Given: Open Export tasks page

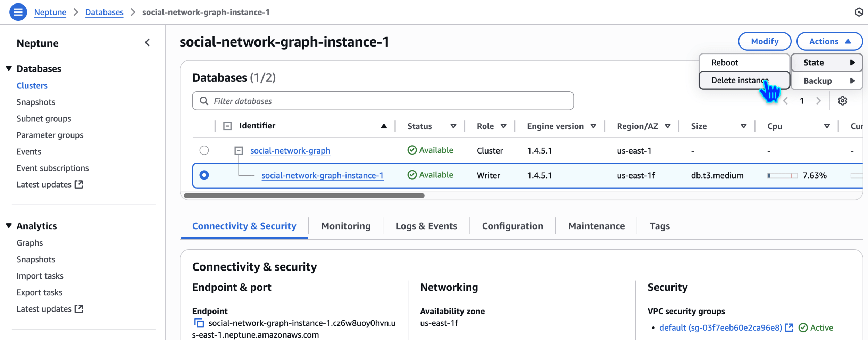Looking at the screenshot, I should (39, 292).
